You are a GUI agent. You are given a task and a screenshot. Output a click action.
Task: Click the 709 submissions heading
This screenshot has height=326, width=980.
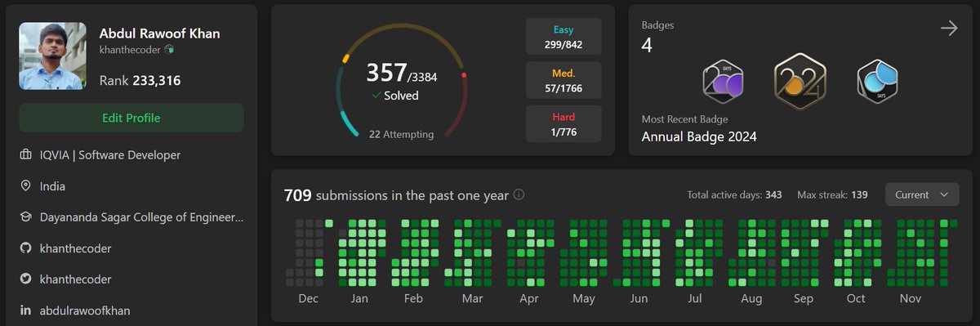click(x=396, y=195)
